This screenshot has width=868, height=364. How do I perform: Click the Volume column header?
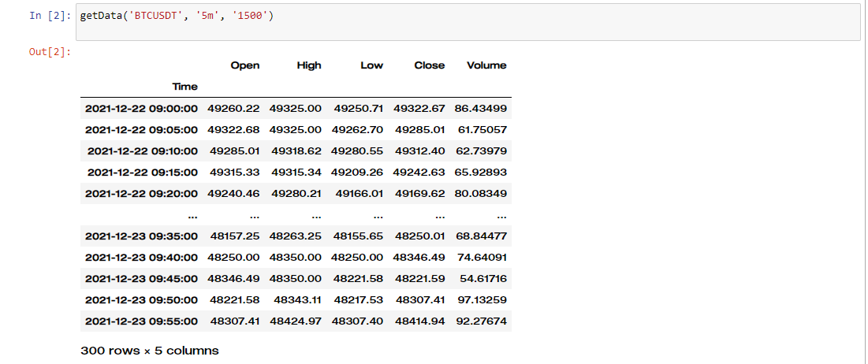pyautogui.click(x=486, y=65)
